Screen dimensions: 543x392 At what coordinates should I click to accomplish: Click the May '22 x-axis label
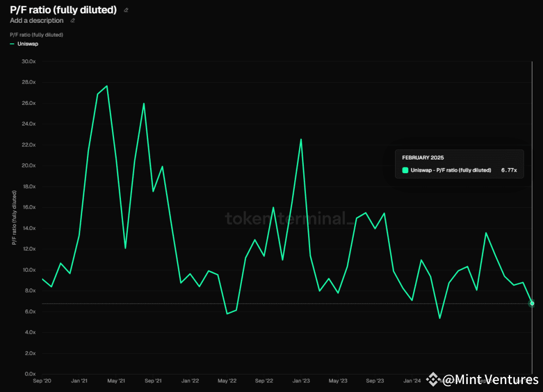click(x=227, y=381)
